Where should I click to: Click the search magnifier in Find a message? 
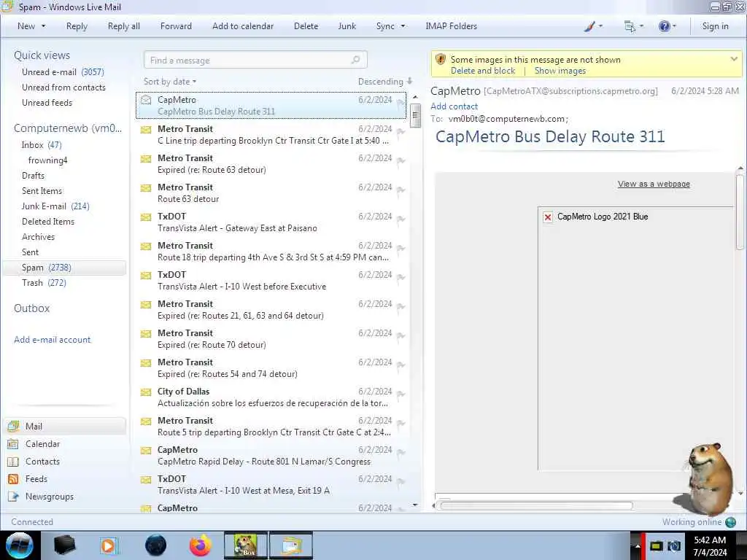(x=355, y=60)
